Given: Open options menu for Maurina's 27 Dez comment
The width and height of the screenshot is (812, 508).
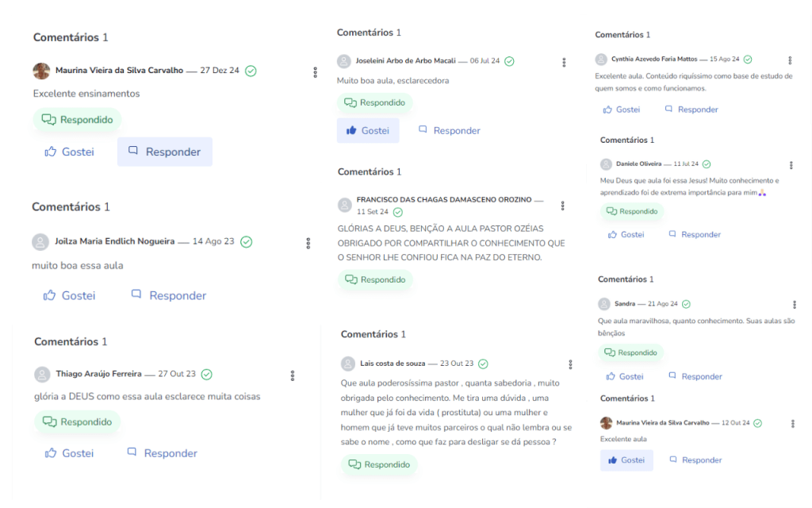Looking at the screenshot, I should pyautogui.click(x=315, y=71).
